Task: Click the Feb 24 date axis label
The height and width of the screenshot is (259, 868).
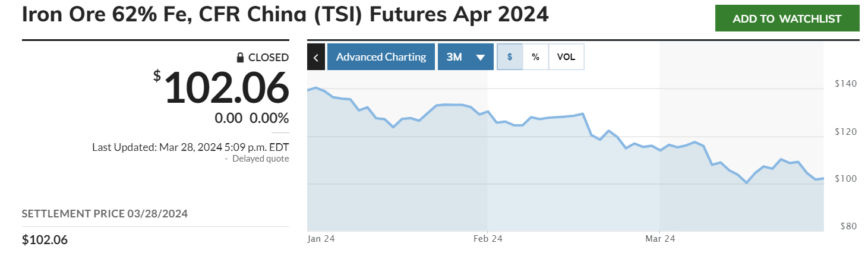Action: click(x=488, y=239)
